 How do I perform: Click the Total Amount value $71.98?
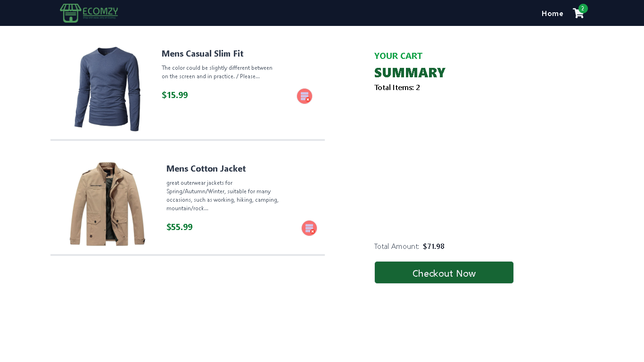[433, 246]
